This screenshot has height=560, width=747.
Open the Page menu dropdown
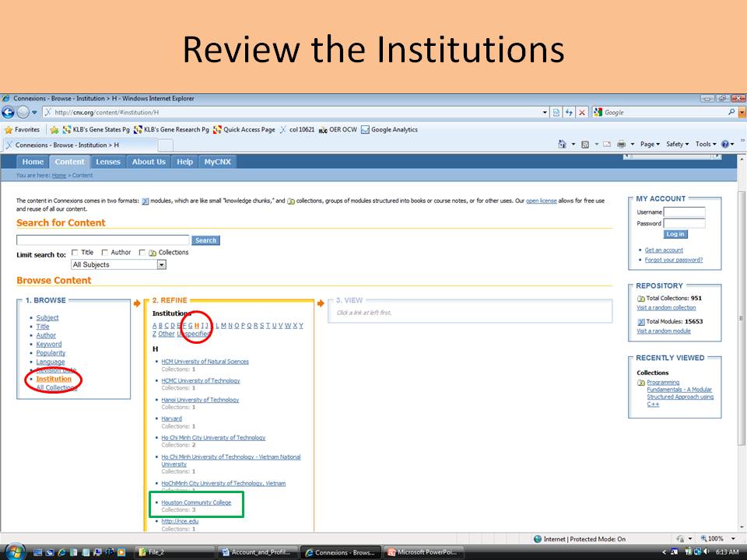650,145
